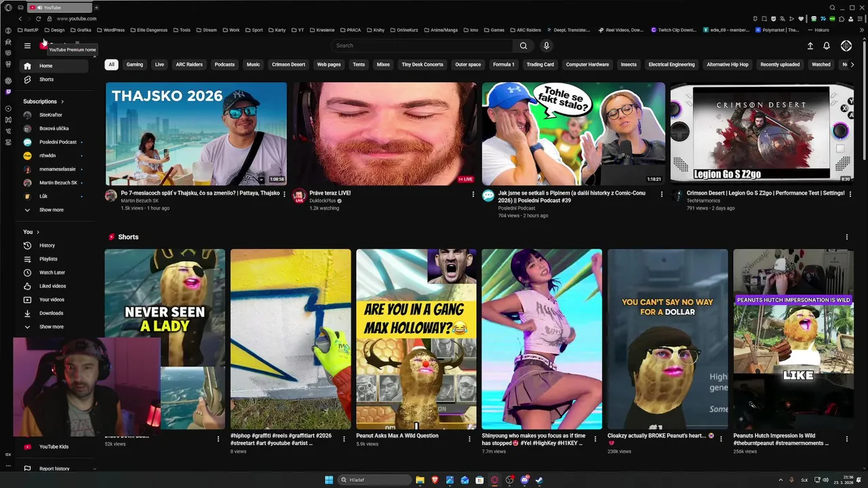Open the upload/create icon in the header
The height and width of the screenshot is (488, 868).
[x=810, y=45]
